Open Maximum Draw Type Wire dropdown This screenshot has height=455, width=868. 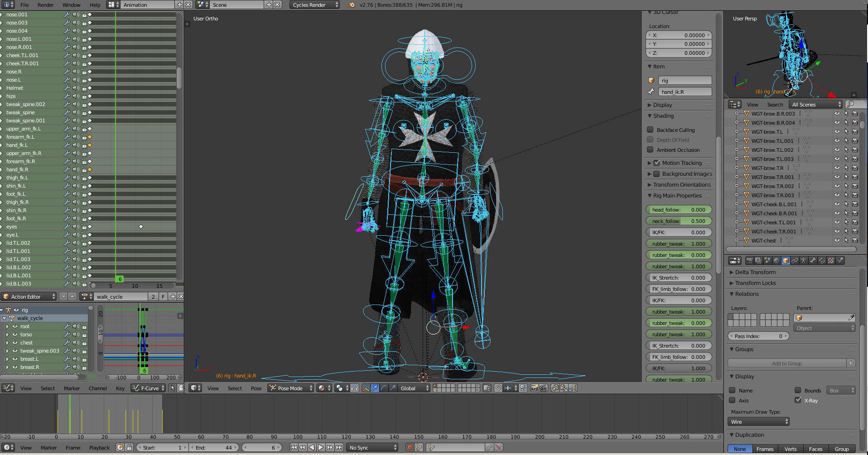tap(759, 421)
